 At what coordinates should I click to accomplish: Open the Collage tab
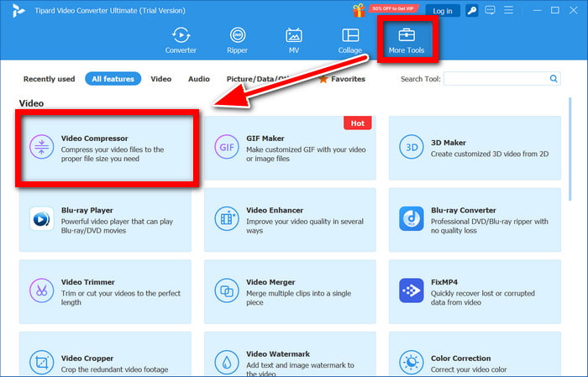click(x=349, y=41)
